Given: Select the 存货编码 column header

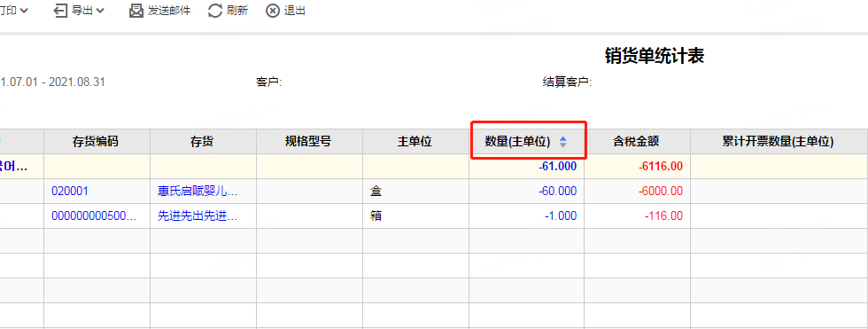Looking at the screenshot, I should click(96, 142).
